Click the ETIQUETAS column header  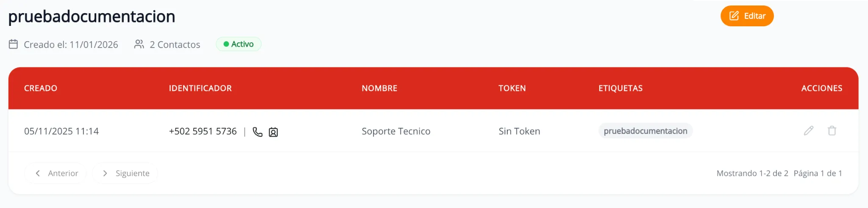tap(620, 88)
